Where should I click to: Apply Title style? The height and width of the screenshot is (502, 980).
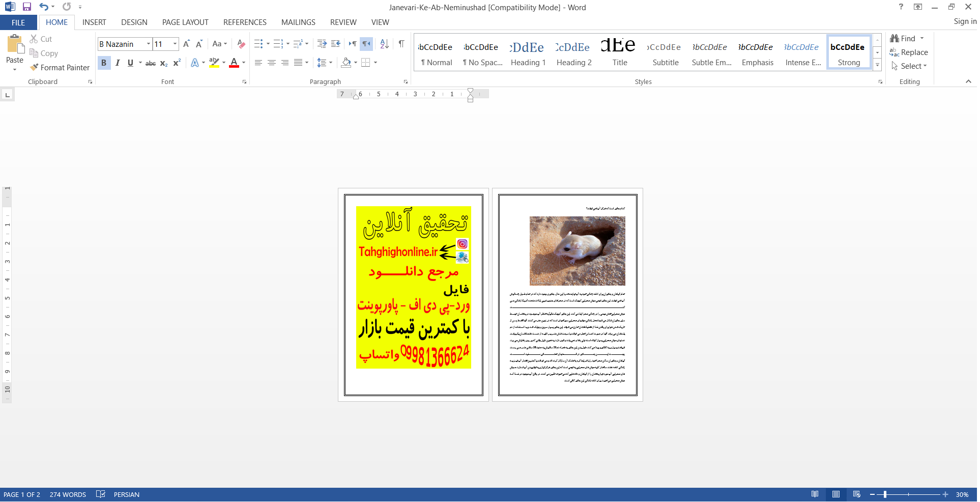tap(619, 52)
